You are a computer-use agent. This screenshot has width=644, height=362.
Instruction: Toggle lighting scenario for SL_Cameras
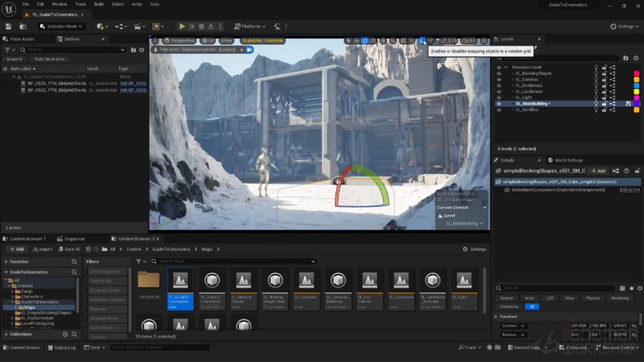tap(596, 80)
